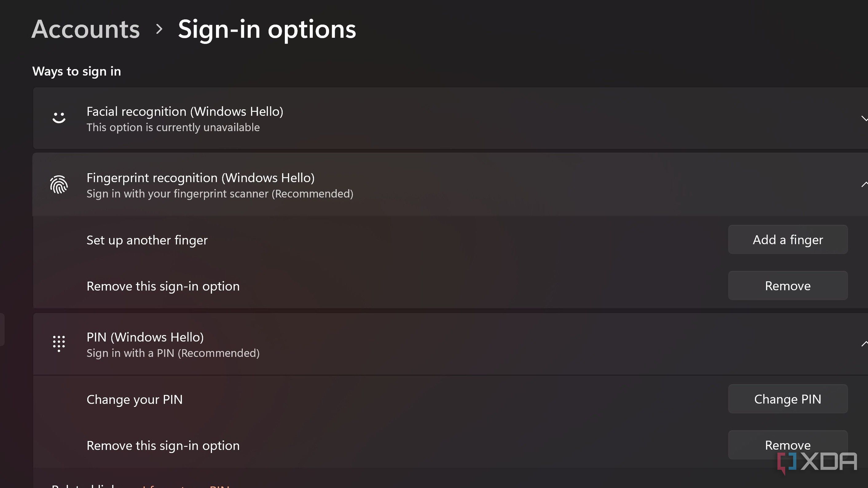
Task: Open the Change PIN dialog
Action: point(788,399)
